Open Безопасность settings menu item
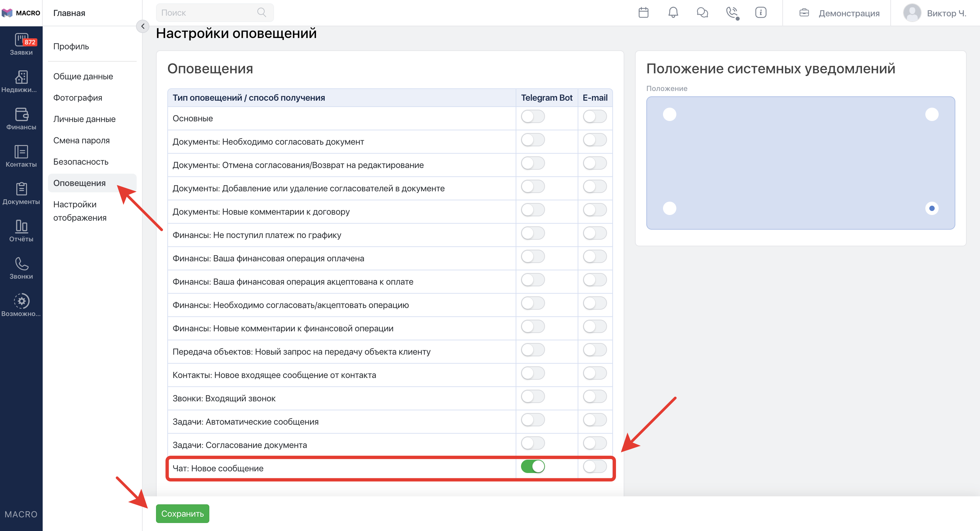Viewport: 980px width, 531px height. pos(81,162)
